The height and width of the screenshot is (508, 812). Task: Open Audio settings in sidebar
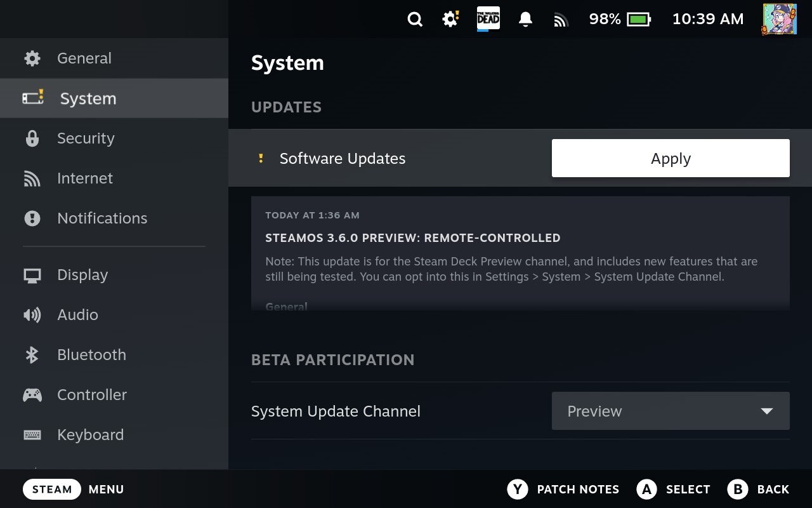pos(77,315)
